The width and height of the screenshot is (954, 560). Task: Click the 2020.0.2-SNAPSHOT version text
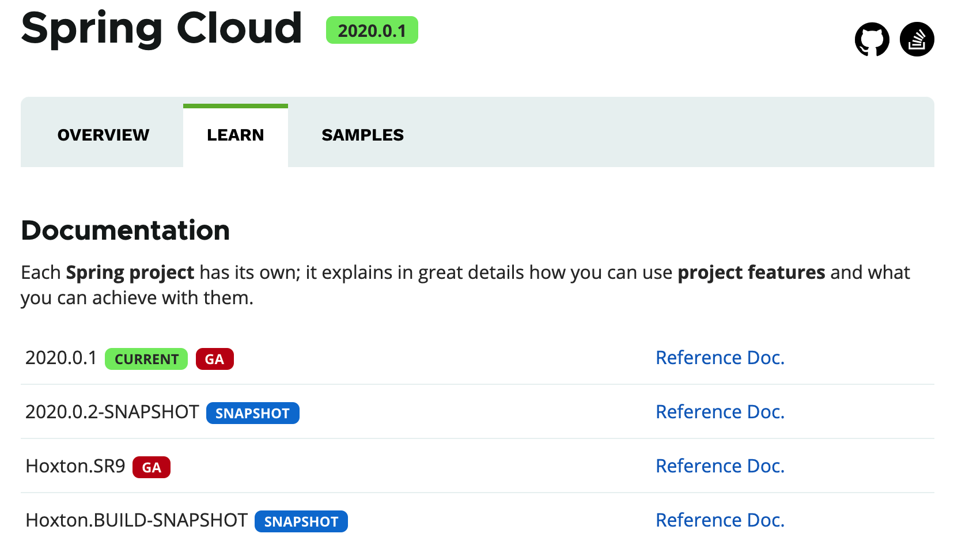tap(112, 412)
